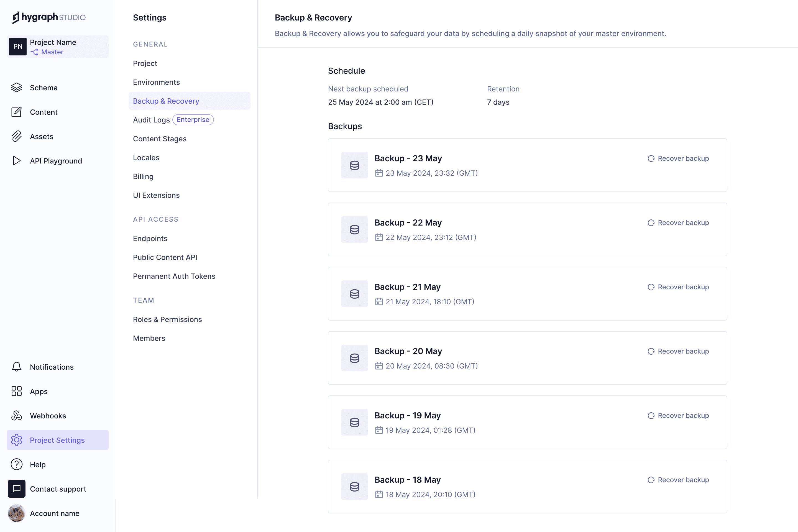
Task: Click the Schema layers icon
Action: click(x=16, y=88)
